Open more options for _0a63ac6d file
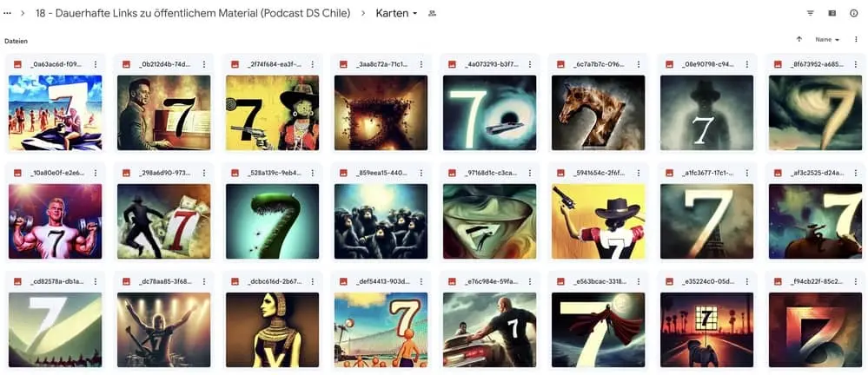This screenshot has height=375, width=868. (96, 64)
